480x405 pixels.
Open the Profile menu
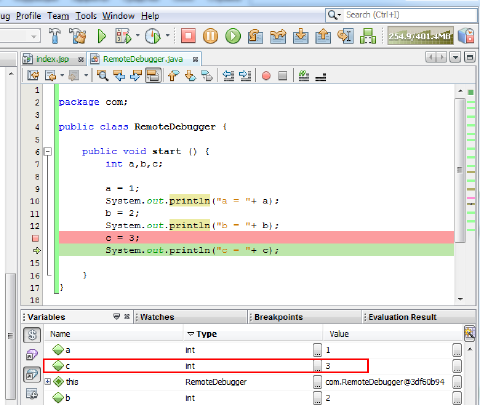tap(29, 16)
